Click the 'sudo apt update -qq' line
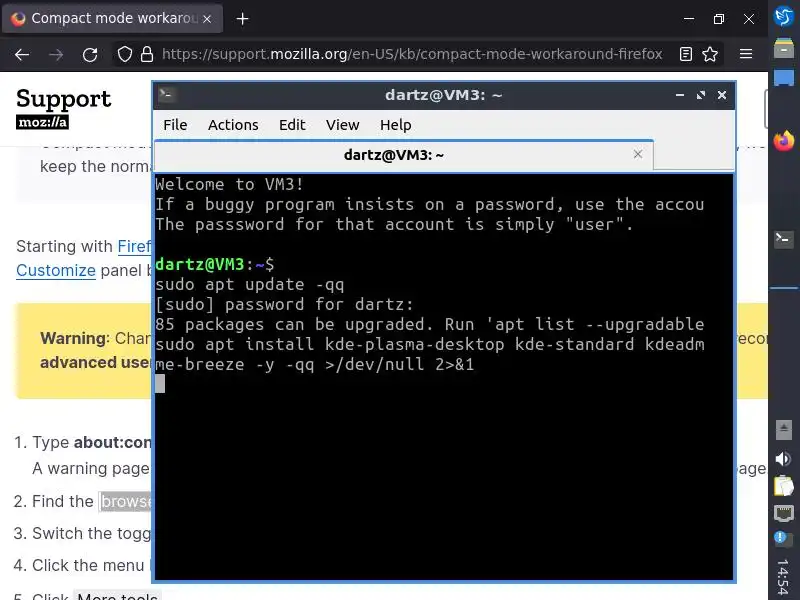 click(x=249, y=284)
